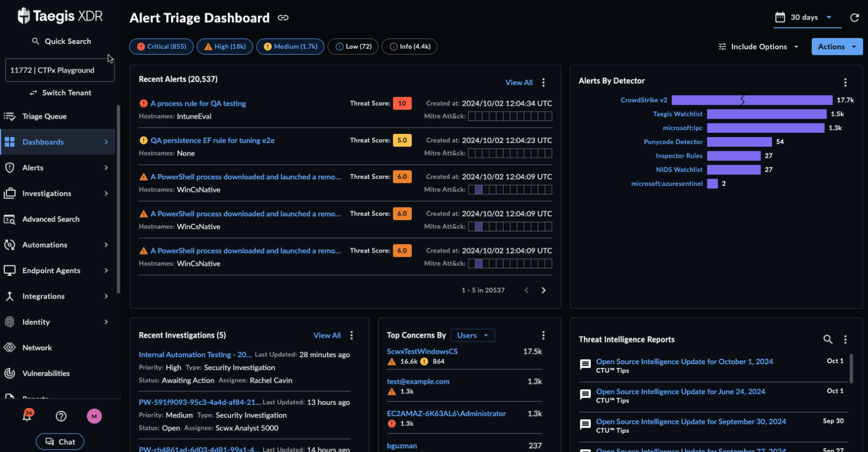Click the Threat Intelligence Reports scrollbar

point(851,369)
